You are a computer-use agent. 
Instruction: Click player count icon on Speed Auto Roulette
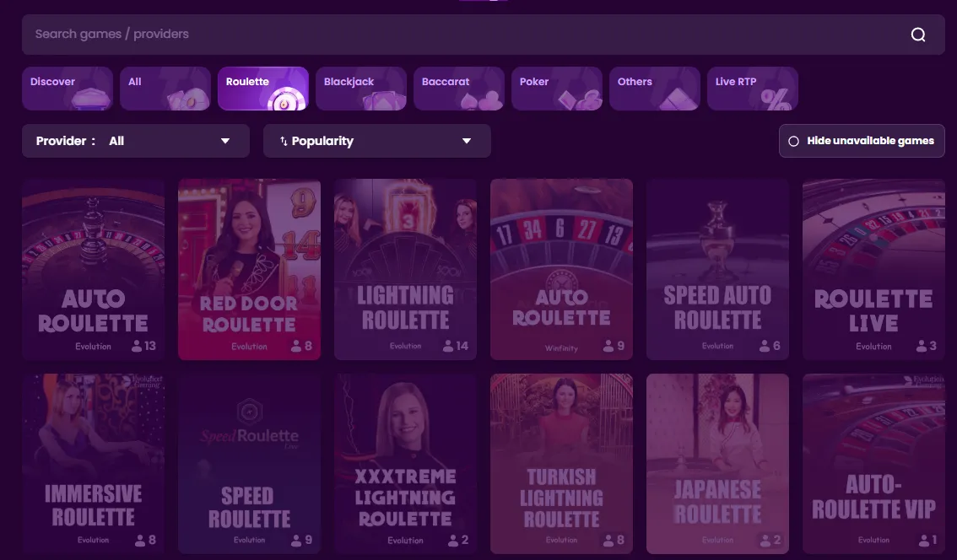tap(765, 346)
